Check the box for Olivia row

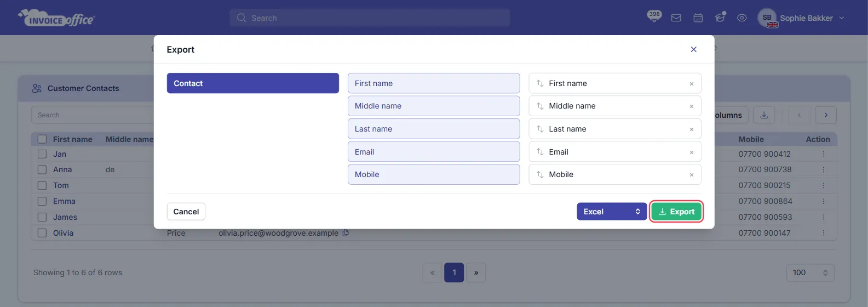(x=42, y=233)
